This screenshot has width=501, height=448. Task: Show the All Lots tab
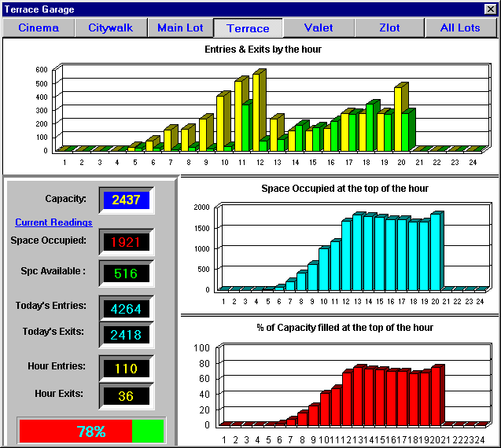click(x=460, y=28)
